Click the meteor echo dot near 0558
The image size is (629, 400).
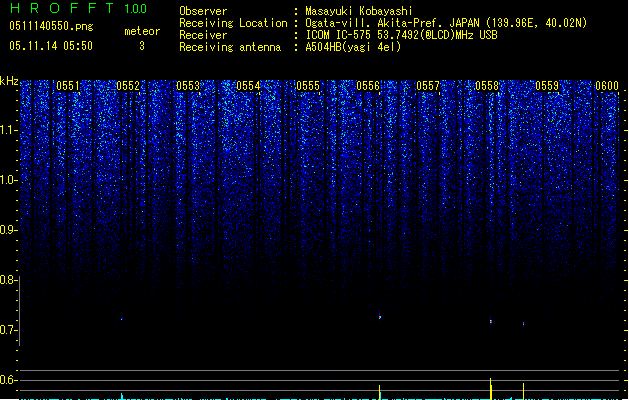(491, 321)
